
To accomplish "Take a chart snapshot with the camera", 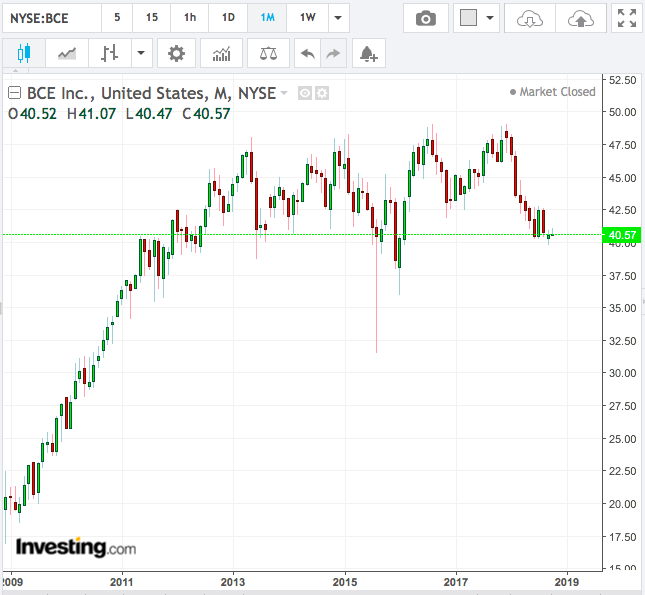I will tap(426, 18).
